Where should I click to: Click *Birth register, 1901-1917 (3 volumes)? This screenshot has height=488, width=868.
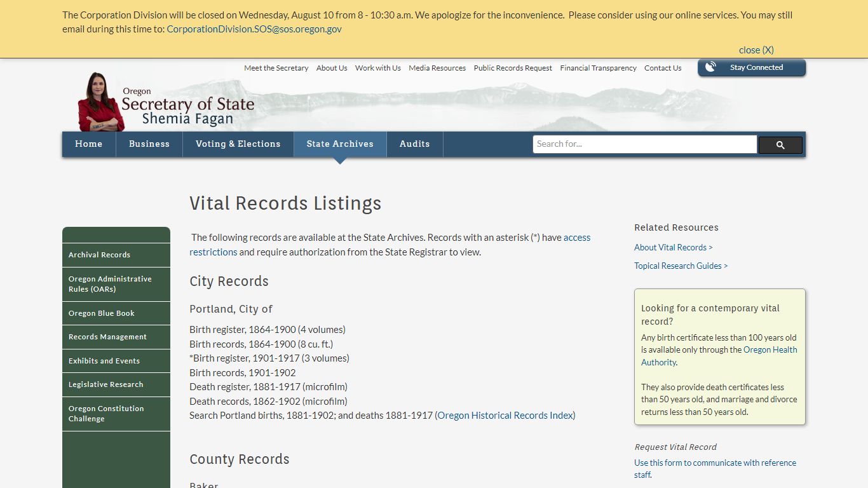point(269,358)
